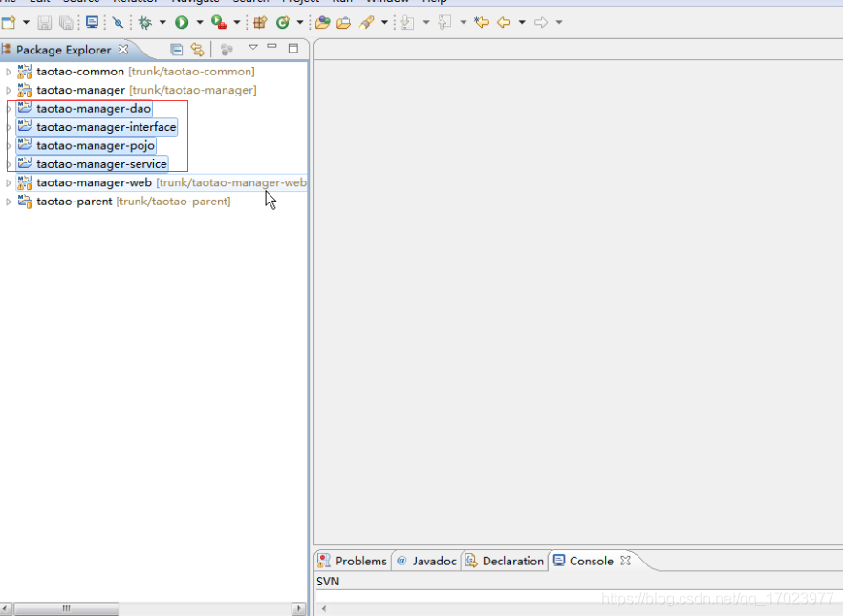Click the Debug bug icon
The width and height of the screenshot is (843, 616).
point(145,23)
